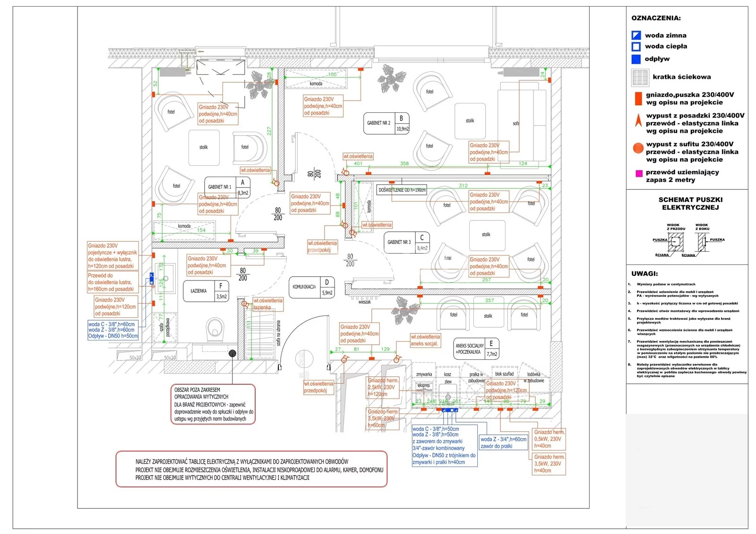Image resolution: width=756 pixels, height=534 pixels.
Task: Click the 7,7m2 area value
Action: coord(491,354)
